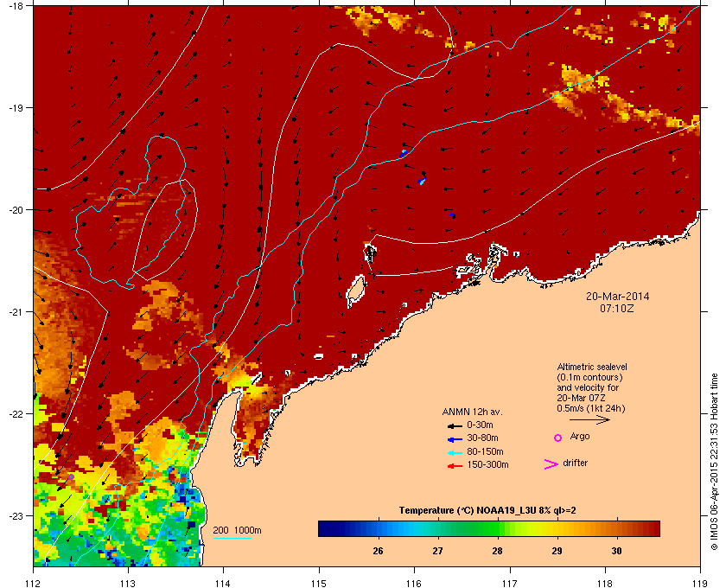Screen dimensions: 726x588
Task: Click the '150-300m' legend label
Action: coord(487,464)
